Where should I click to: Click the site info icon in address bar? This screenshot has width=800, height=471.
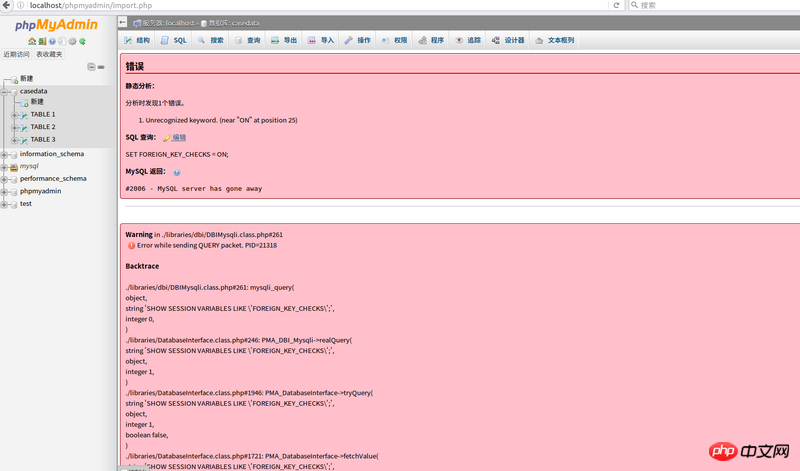[21, 5]
